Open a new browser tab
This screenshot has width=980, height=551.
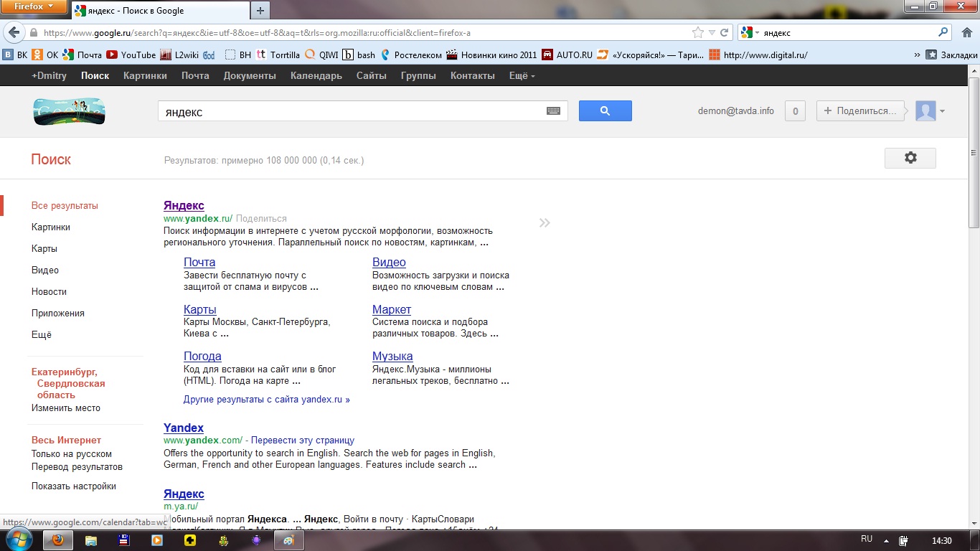click(x=260, y=10)
